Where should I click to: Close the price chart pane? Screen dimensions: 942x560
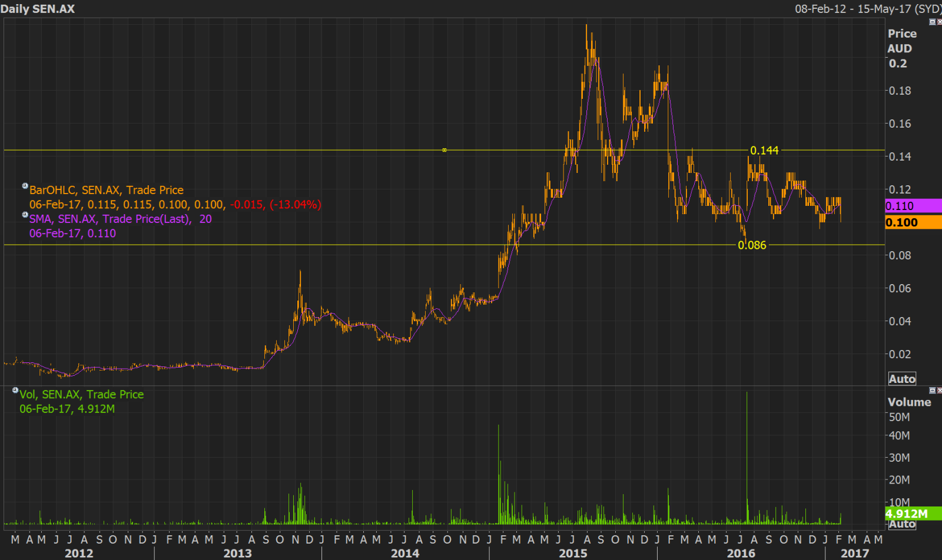click(939, 22)
